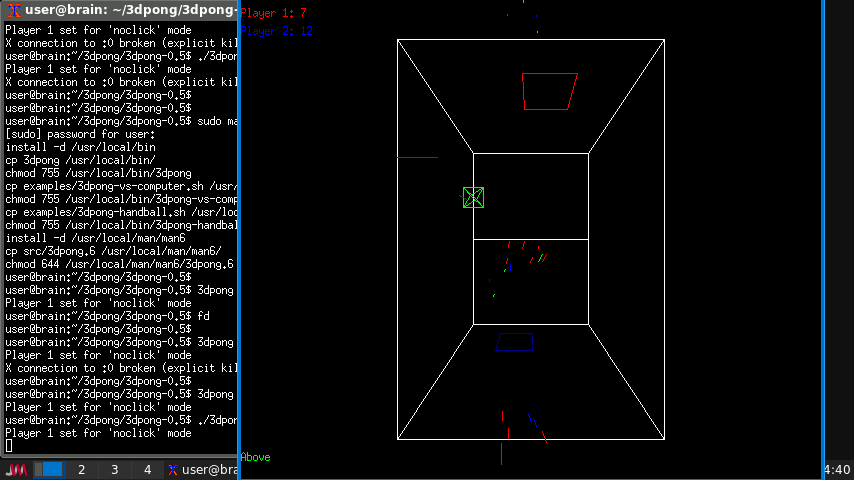The height and width of the screenshot is (480, 854).
Task: Switch to virtual desktop 4
Action: pos(147,470)
